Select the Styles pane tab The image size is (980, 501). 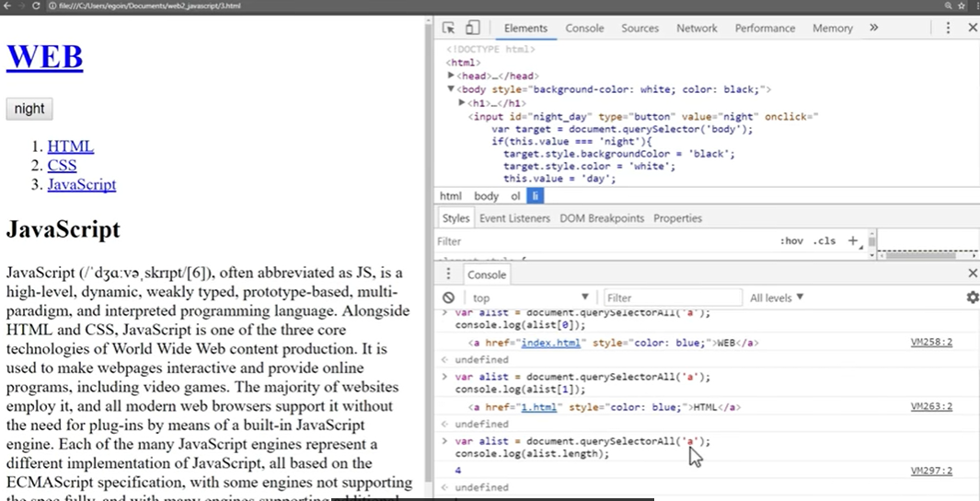[x=455, y=218]
